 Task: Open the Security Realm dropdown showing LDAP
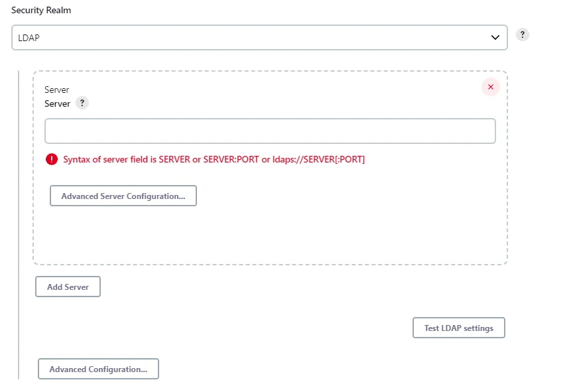pos(259,37)
